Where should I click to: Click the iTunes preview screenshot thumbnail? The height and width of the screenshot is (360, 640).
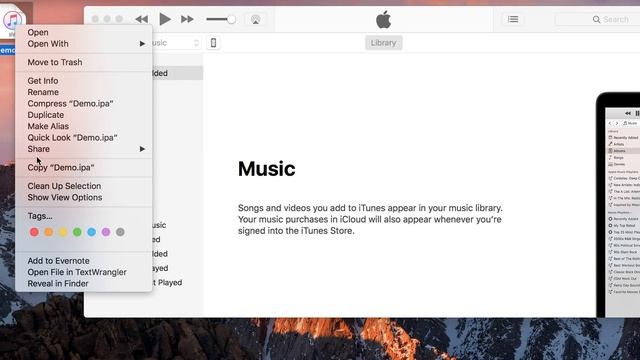tap(618, 205)
